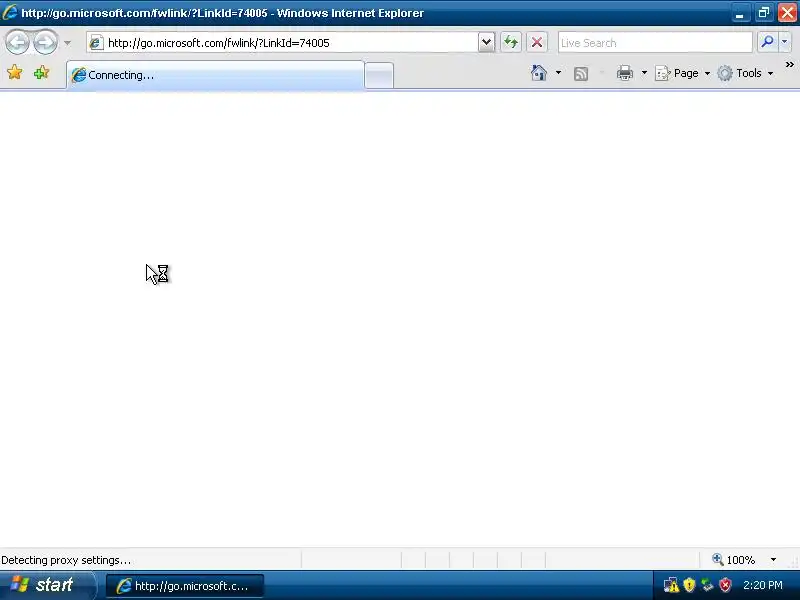Show more toolbar commands chevron
The width and height of the screenshot is (800, 600).
789,65
